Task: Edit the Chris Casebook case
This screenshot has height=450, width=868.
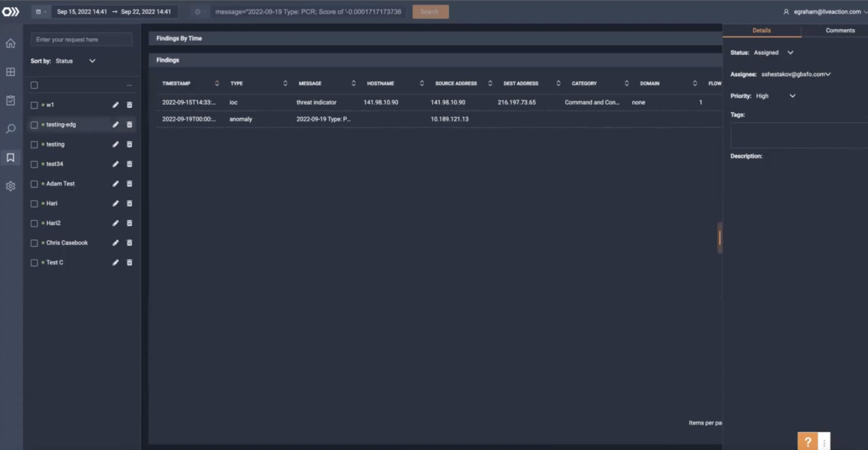Action: [116, 243]
